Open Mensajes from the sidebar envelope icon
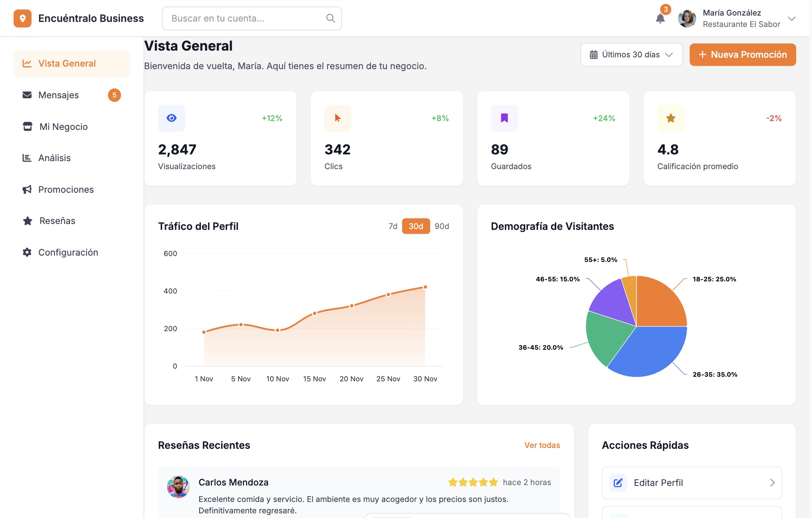The height and width of the screenshot is (518, 812). point(27,95)
